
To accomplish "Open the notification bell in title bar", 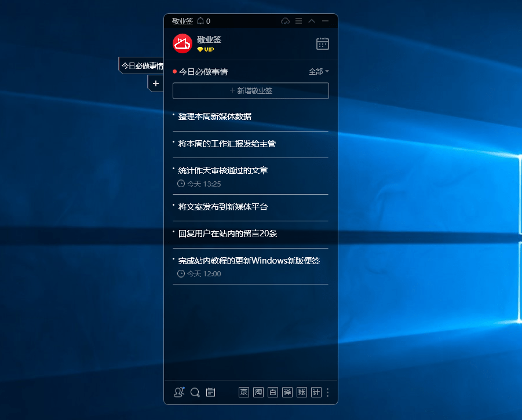I will pyautogui.click(x=200, y=21).
